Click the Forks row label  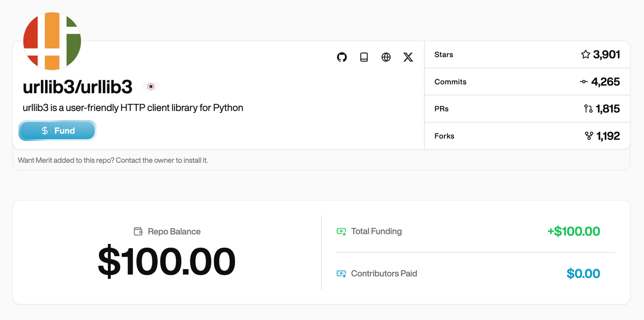click(x=444, y=136)
